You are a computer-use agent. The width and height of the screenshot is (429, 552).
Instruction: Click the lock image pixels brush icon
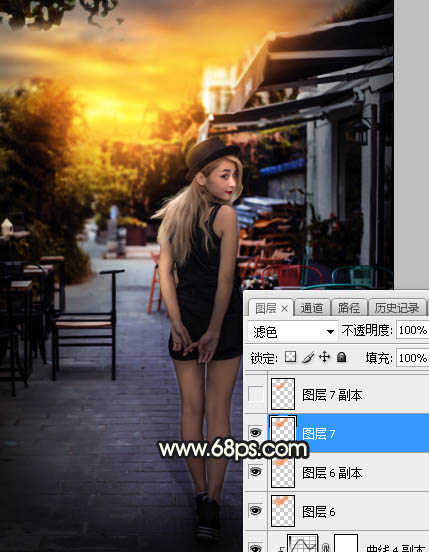coord(308,357)
